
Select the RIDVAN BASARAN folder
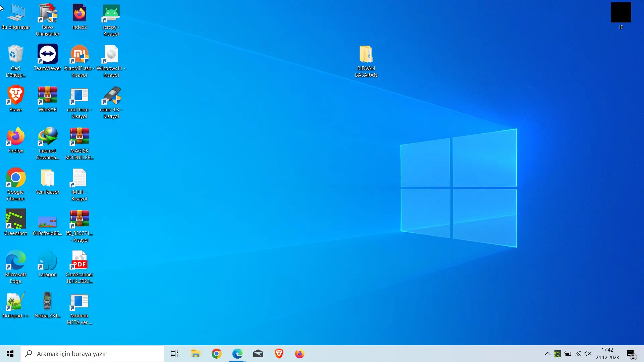(x=366, y=61)
